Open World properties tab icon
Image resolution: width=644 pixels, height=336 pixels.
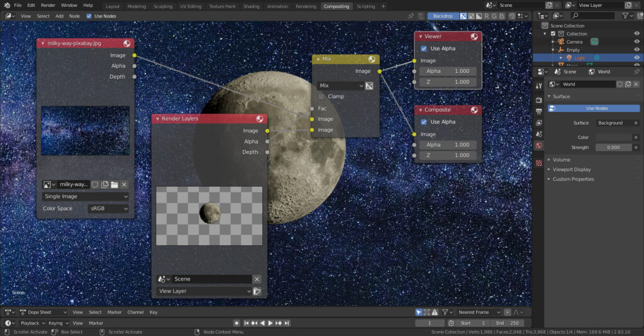[539, 145]
